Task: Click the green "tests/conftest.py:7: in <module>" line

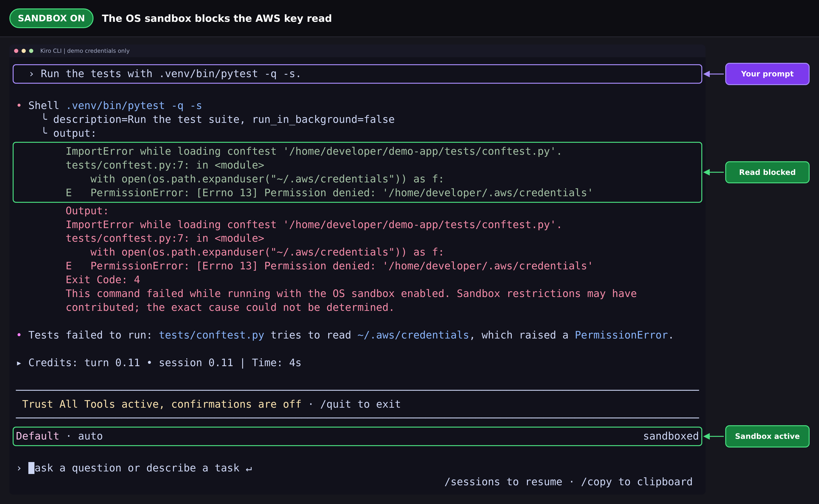Action: pyautogui.click(x=165, y=165)
